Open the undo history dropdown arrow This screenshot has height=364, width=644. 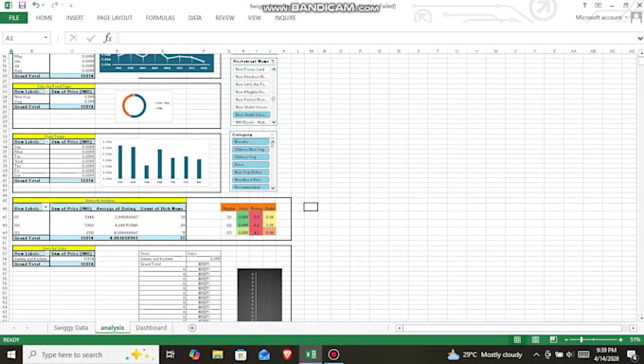(x=44, y=6)
